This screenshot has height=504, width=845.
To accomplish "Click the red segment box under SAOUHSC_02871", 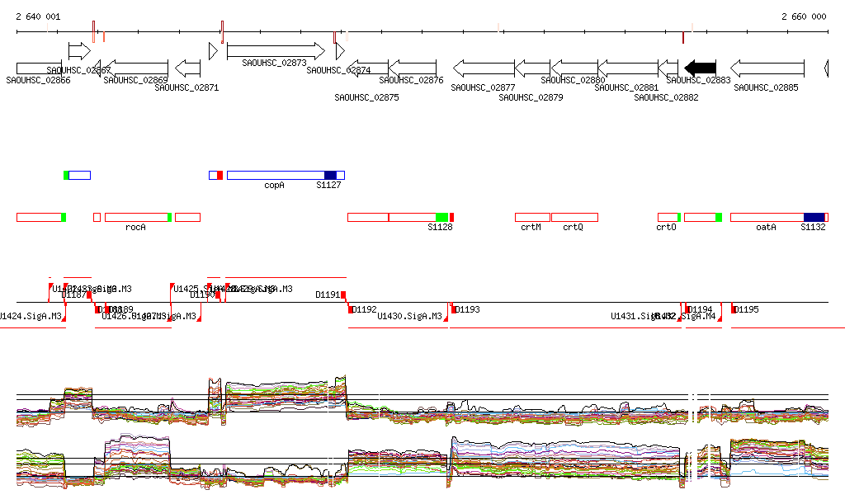I will coord(188,218).
